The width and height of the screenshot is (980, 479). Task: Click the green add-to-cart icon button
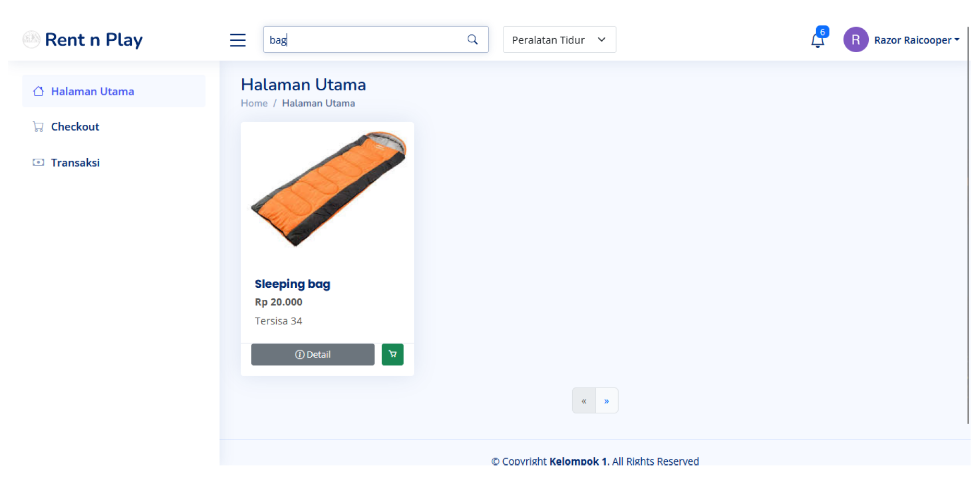click(393, 354)
